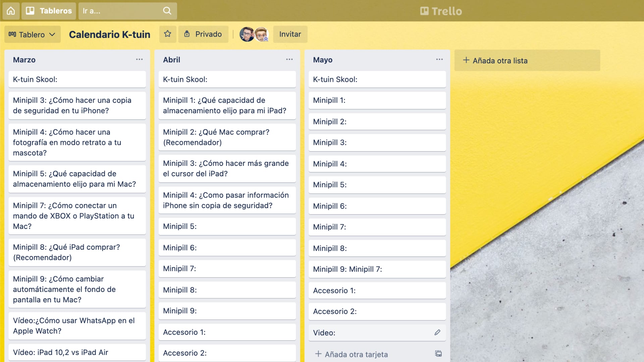Go to the Trello home icon

click(11, 11)
